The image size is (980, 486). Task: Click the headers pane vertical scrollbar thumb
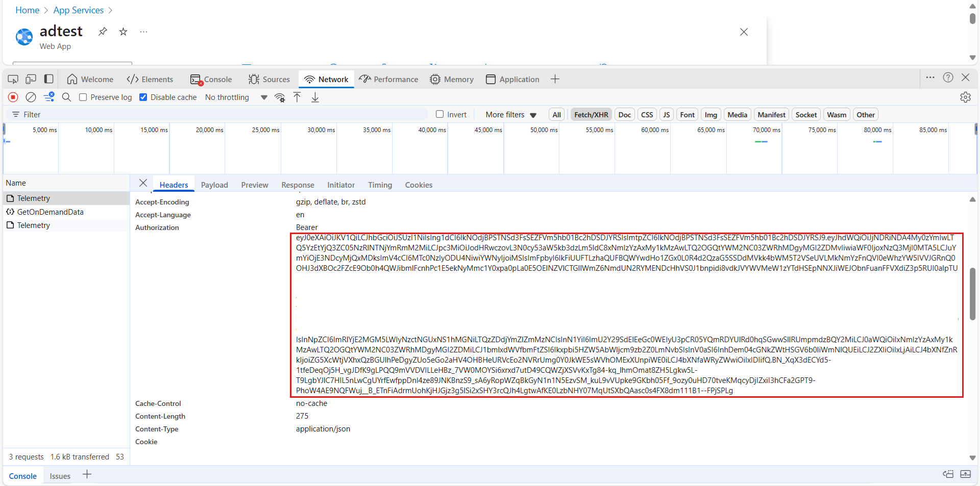(x=972, y=294)
